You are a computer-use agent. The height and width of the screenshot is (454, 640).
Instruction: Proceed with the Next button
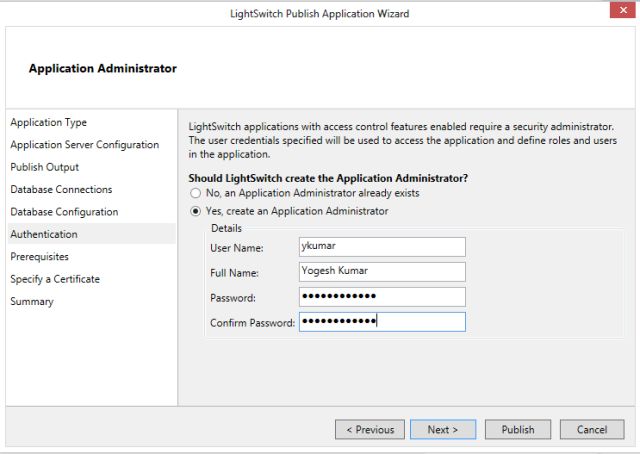tap(443, 430)
